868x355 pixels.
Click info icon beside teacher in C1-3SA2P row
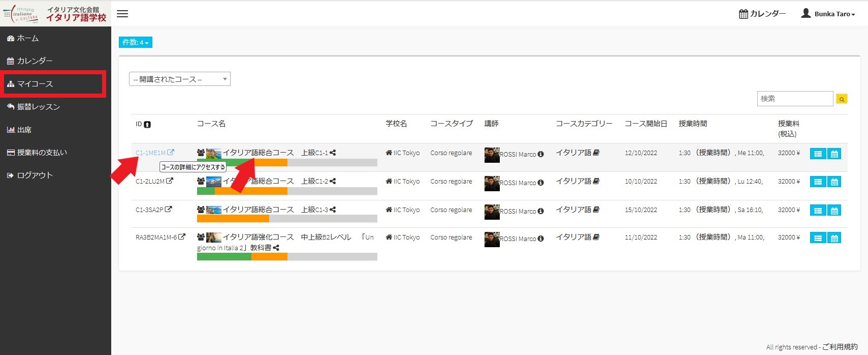pyautogui.click(x=540, y=211)
